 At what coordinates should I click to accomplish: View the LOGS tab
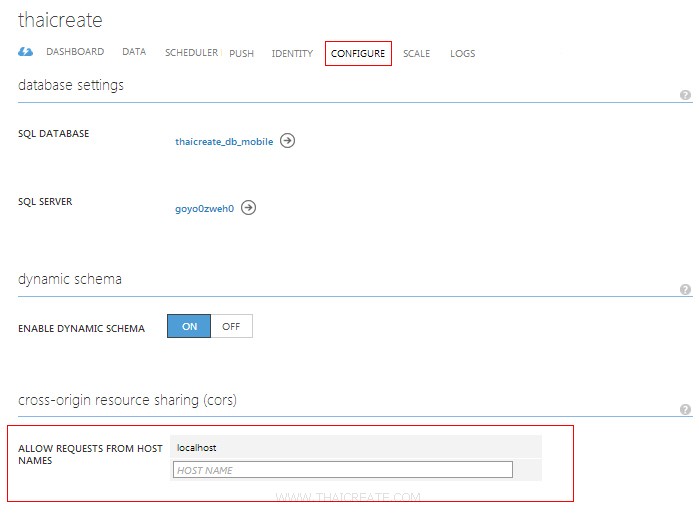click(x=462, y=54)
